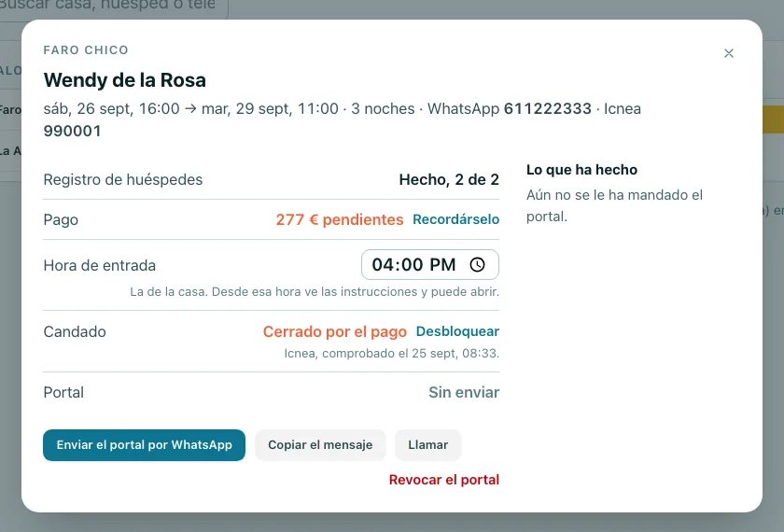Click the 04:00 PM time input field
The height and width of the screenshot is (532, 784).
click(x=430, y=264)
